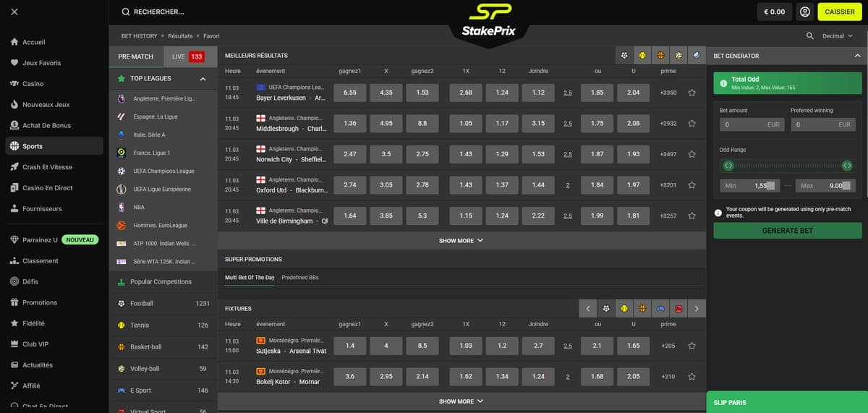
Task: Favorite the Sutjeska match with its star
Action: (x=692, y=346)
